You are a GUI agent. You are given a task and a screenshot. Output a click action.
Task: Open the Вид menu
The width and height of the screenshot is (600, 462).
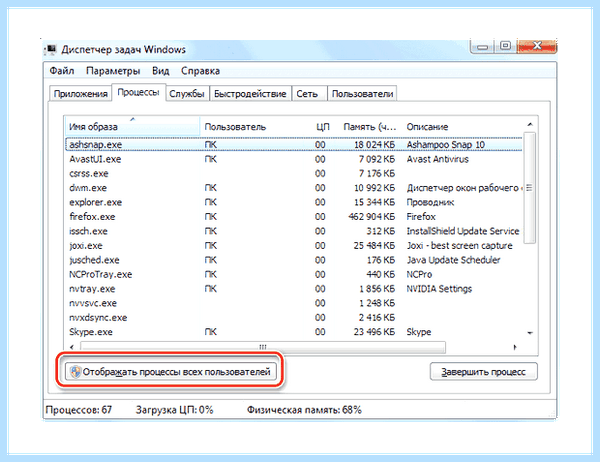pos(160,71)
